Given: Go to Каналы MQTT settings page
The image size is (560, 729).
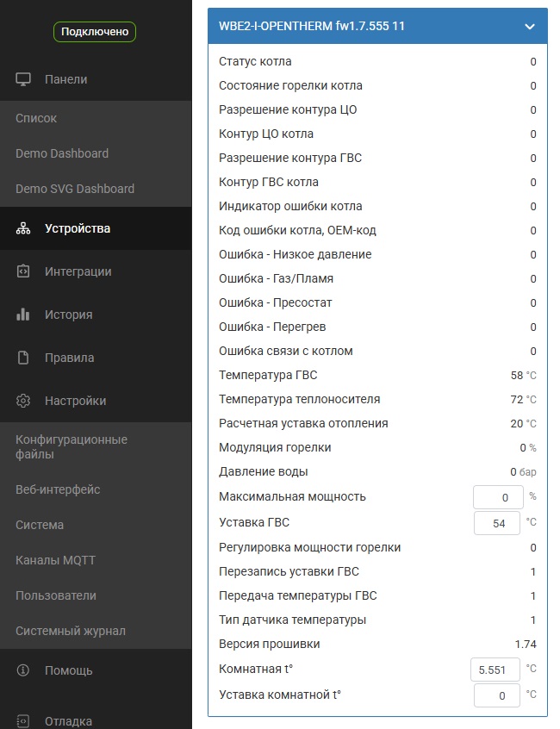Looking at the screenshot, I should coord(55,560).
